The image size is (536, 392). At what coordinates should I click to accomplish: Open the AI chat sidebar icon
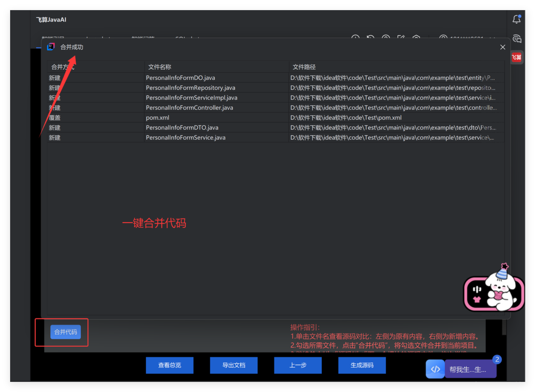pos(517,39)
